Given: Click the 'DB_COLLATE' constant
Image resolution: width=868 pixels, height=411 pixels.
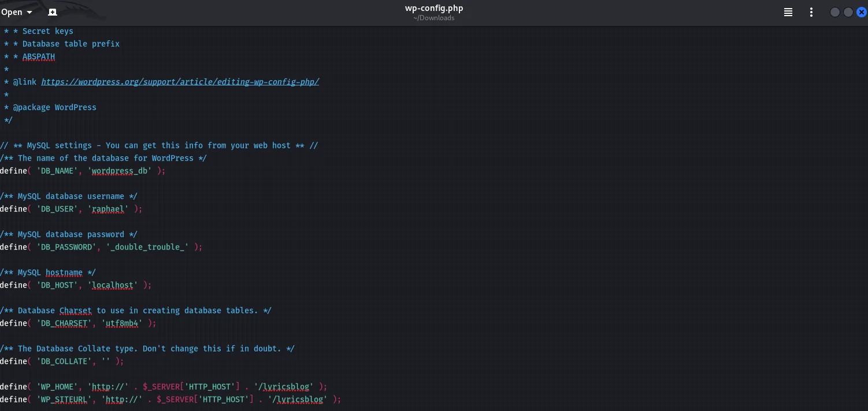Looking at the screenshot, I should pyautogui.click(x=64, y=361).
